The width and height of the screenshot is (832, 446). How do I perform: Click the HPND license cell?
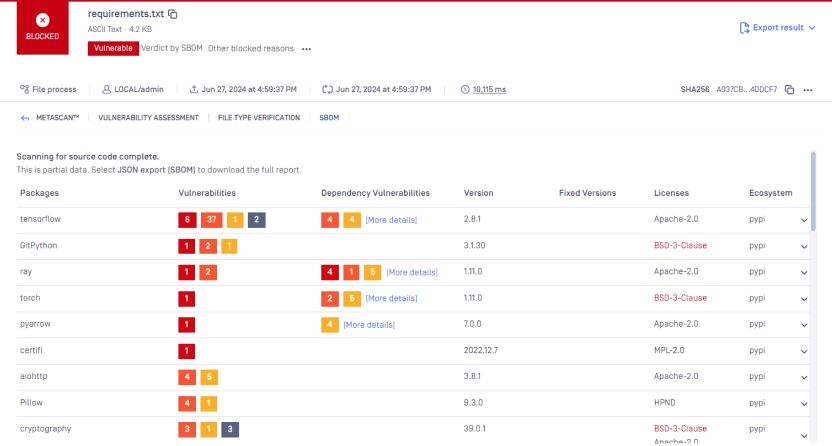(665, 403)
